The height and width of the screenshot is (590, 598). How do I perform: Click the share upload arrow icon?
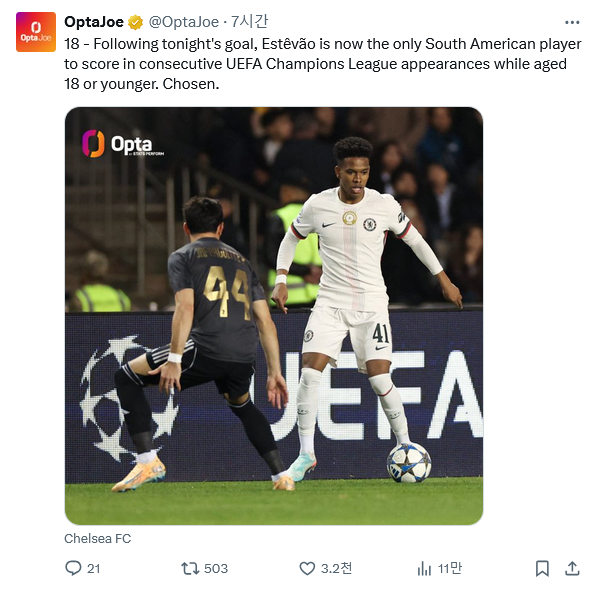[572, 568]
